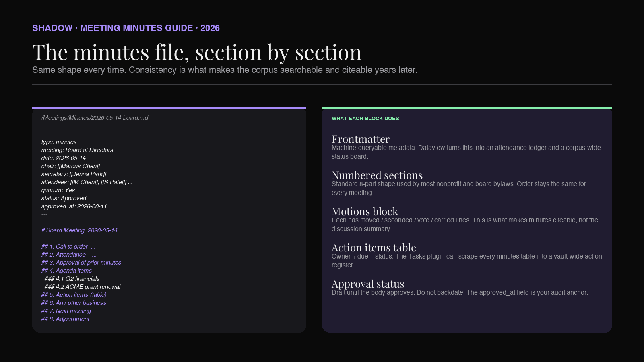Select the 'status: Approved' line
This screenshot has height=362, width=644.
(64, 198)
